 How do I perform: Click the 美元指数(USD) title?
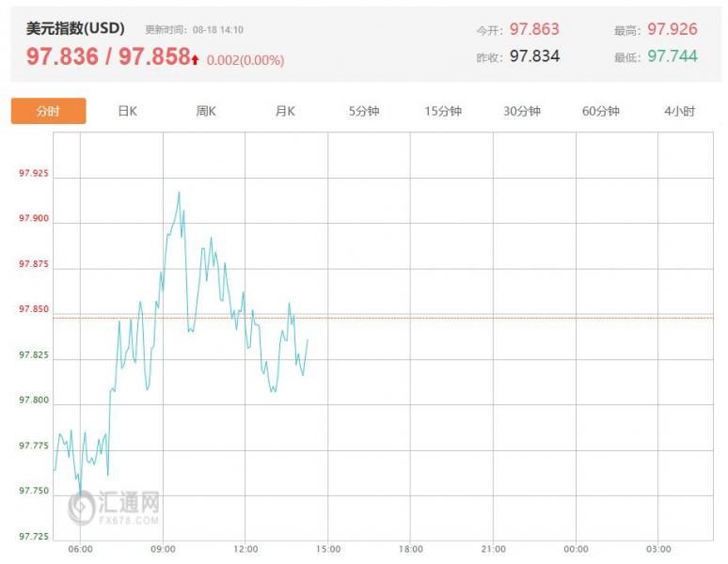click(x=75, y=28)
